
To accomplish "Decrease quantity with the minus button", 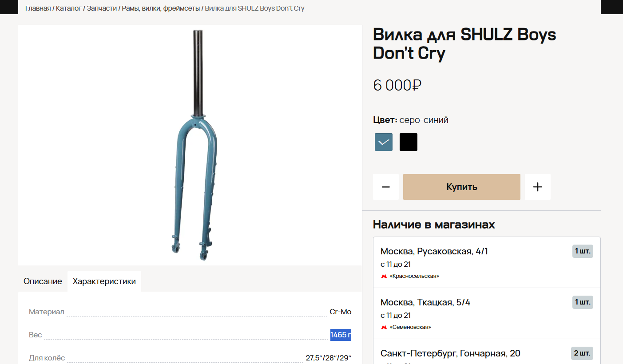I will pyautogui.click(x=385, y=187).
